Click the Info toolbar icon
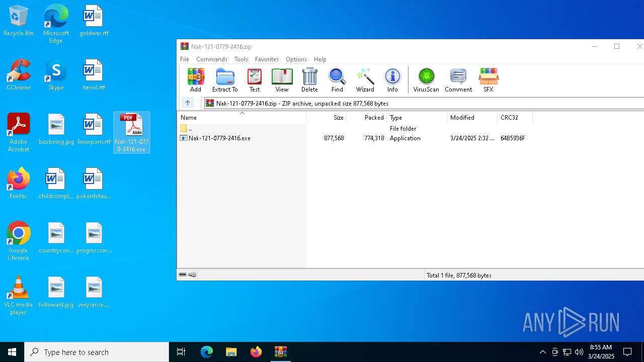The image size is (644, 362). (x=392, y=80)
